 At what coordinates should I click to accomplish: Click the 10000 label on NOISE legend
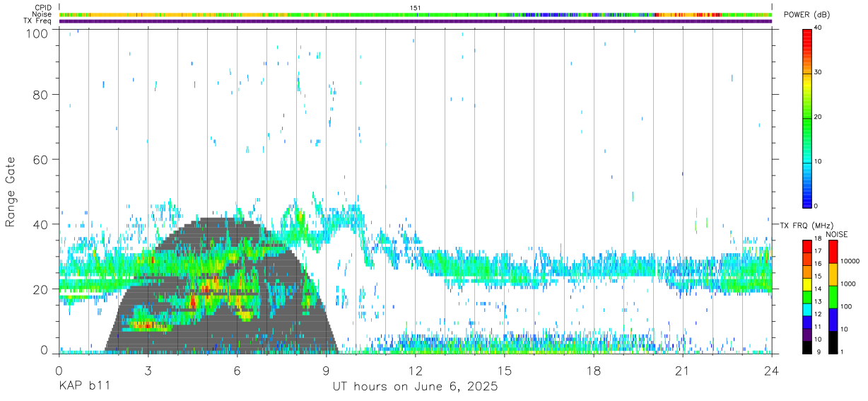pos(852,262)
